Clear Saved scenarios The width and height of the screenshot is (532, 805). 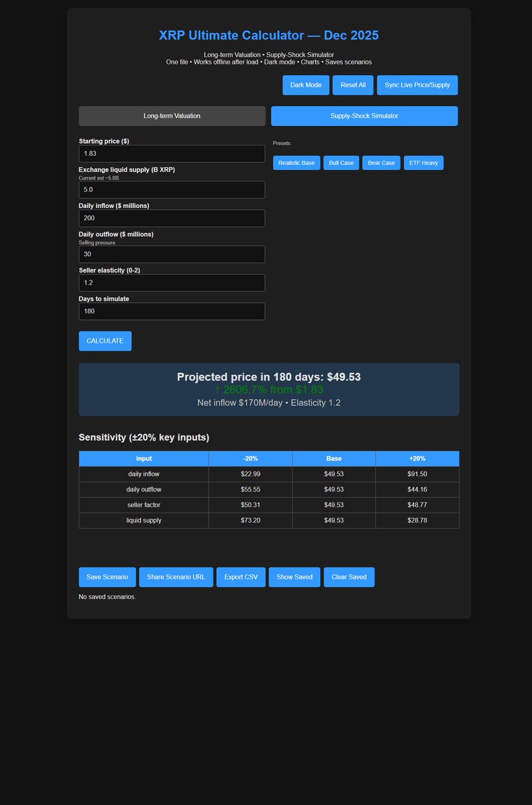(x=349, y=577)
